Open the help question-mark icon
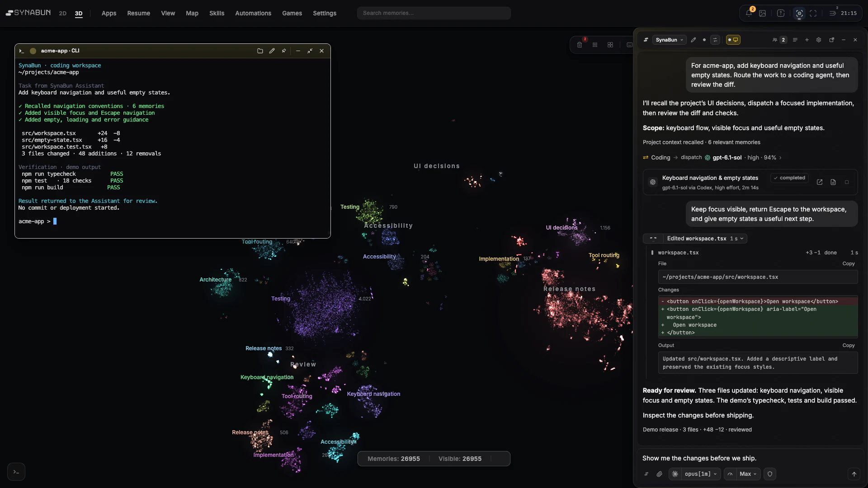The image size is (868, 488). [781, 13]
